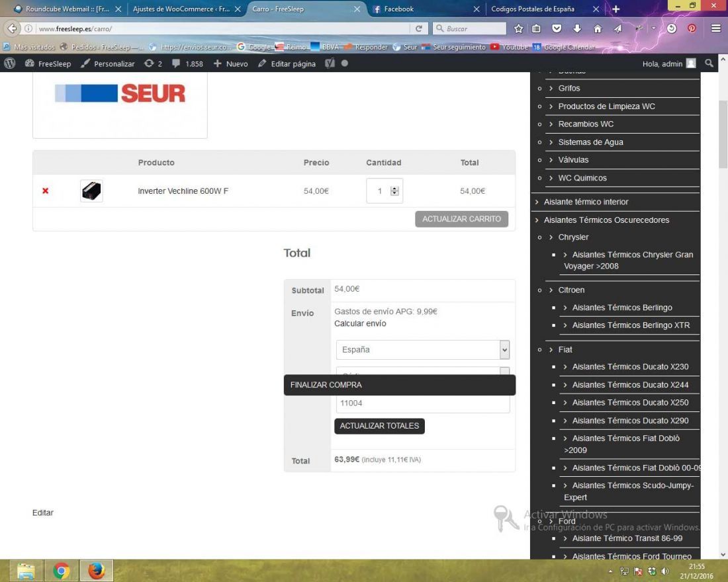Open the Google Calendar bookmark
This screenshot has width=728, height=582.
click(564, 47)
